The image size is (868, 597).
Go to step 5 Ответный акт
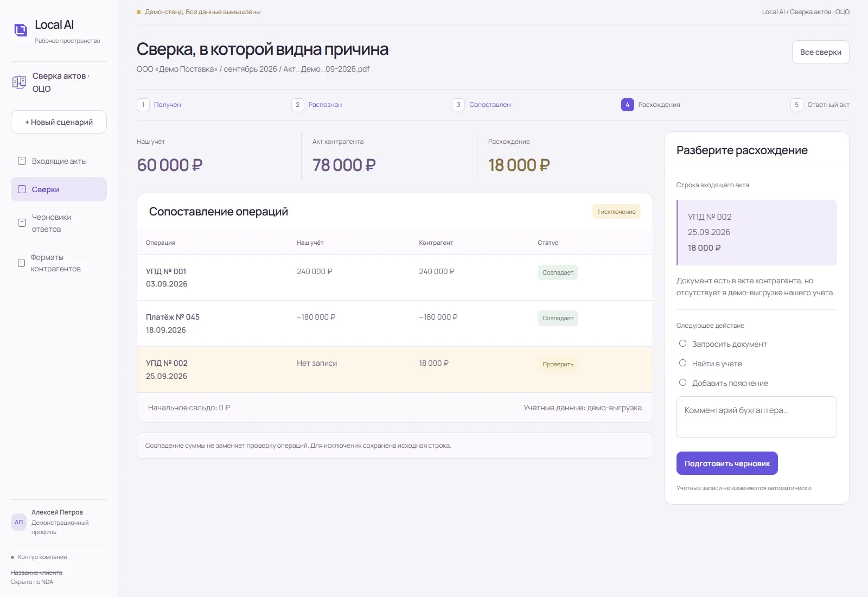(x=820, y=105)
